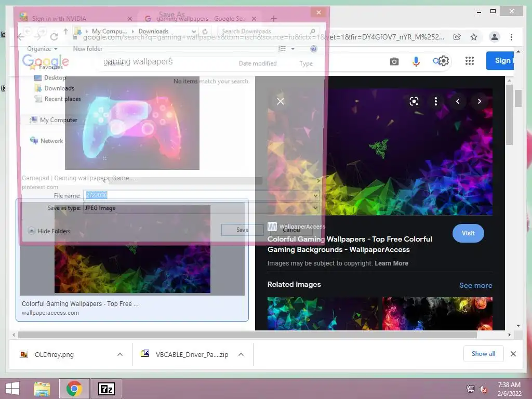
Task: Click Show all downloads button
Action: click(483, 354)
